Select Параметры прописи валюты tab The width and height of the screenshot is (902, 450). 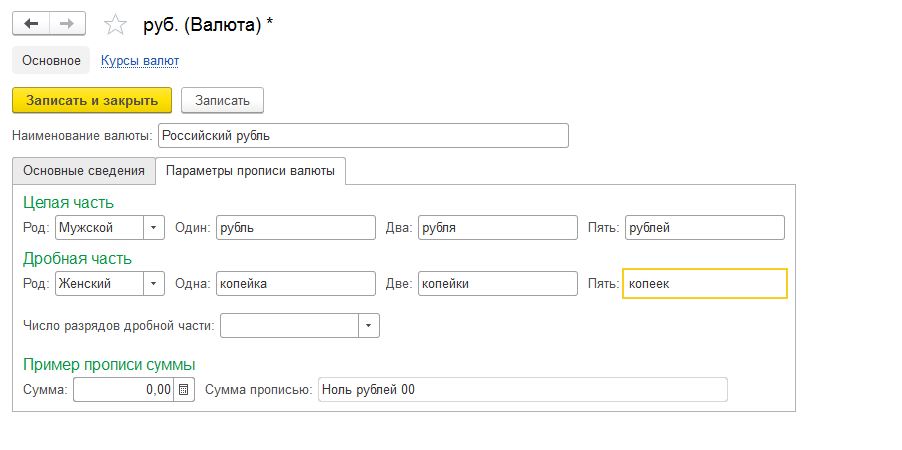point(250,171)
